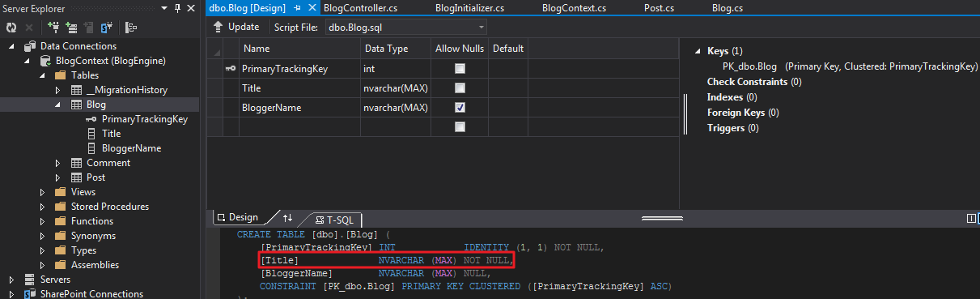Toggle Allow Nulls checkbox in the empty new row

pyautogui.click(x=460, y=126)
